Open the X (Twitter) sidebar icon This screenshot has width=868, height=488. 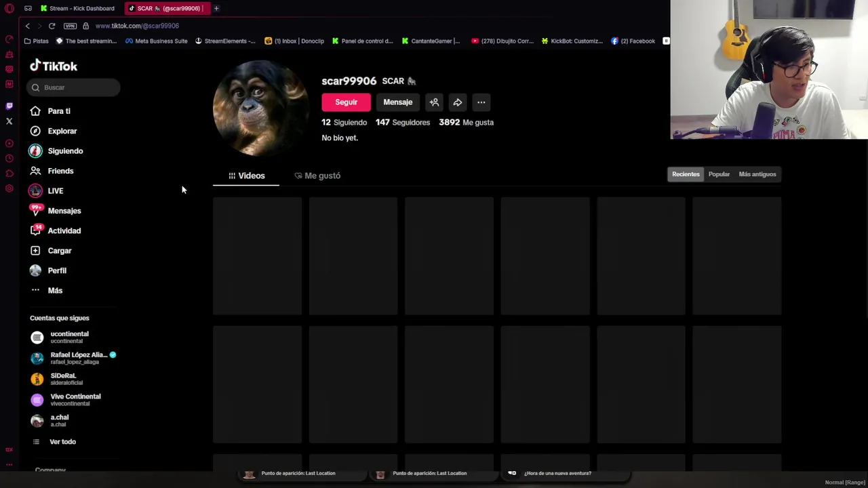coord(9,121)
